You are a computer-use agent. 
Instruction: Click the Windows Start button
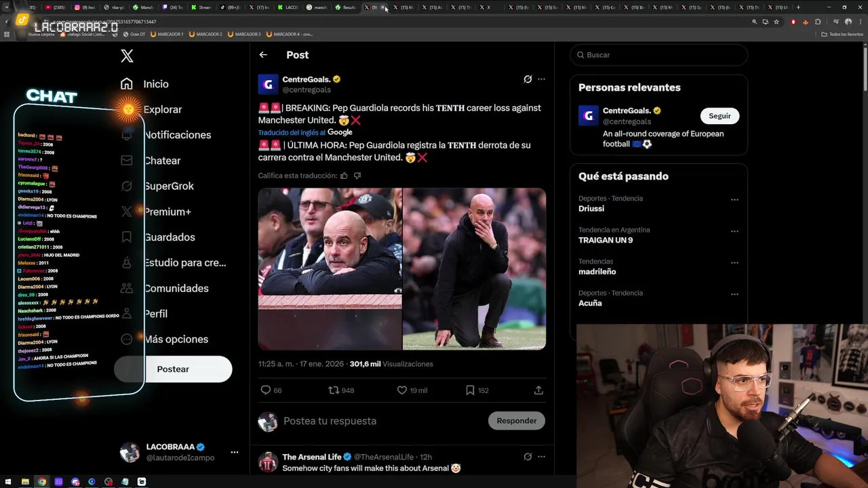(8, 482)
